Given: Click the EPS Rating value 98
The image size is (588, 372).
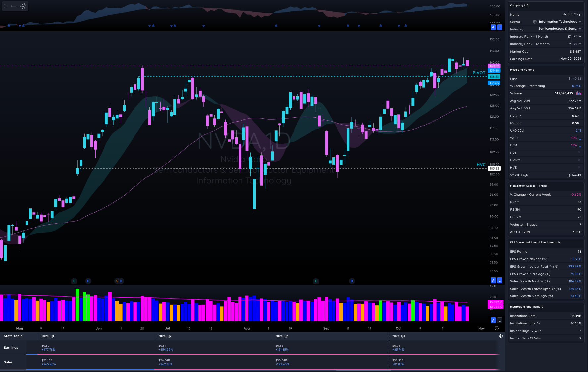Looking at the screenshot, I should pos(579,252).
